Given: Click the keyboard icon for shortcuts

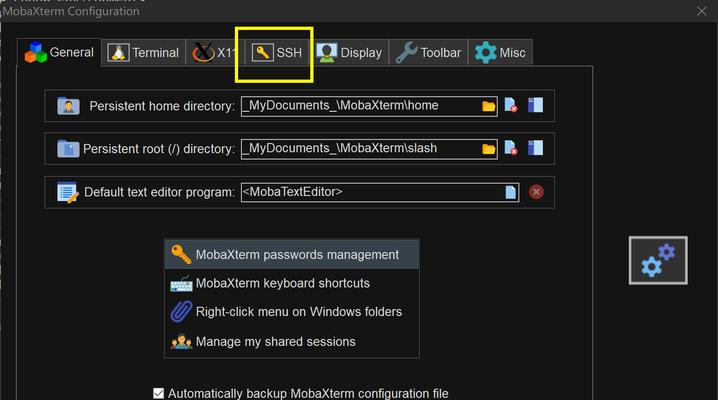Looking at the screenshot, I should pyautogui.click(x=181, y=284).
